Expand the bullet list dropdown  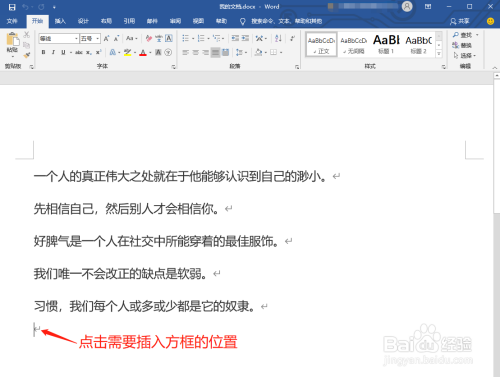(193, 39)
